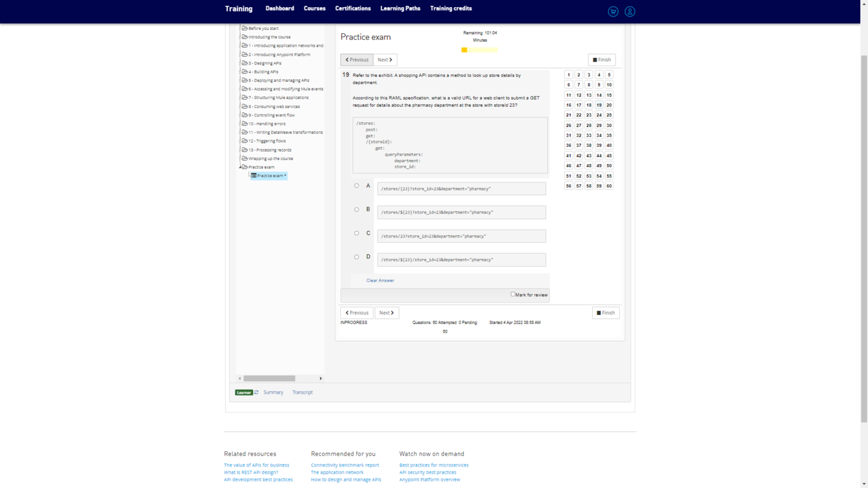
Task: Click folder icon beside '13 - Processing records'
Action: point(245,150)
